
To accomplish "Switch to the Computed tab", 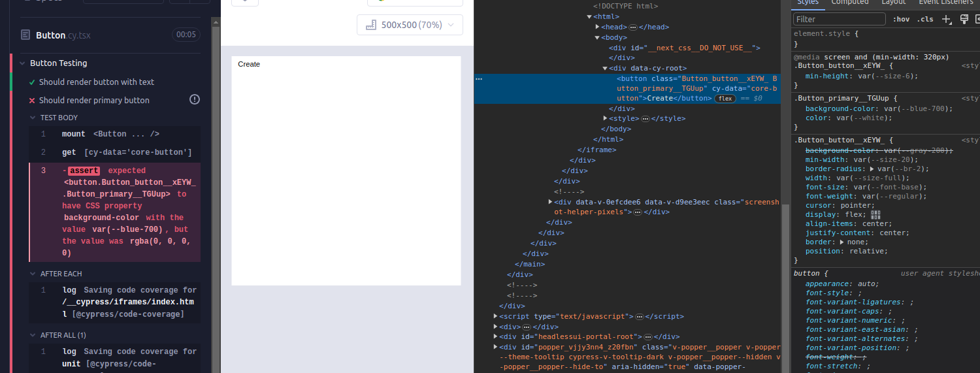I will tap(849, 3).
